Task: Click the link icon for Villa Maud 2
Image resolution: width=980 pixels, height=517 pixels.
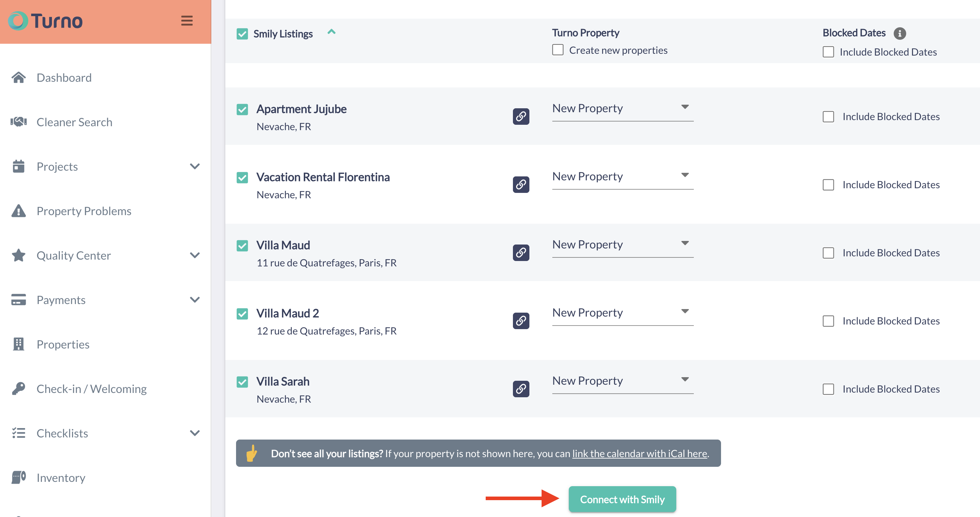Action: pyautogui.click(x=520, y=321)
